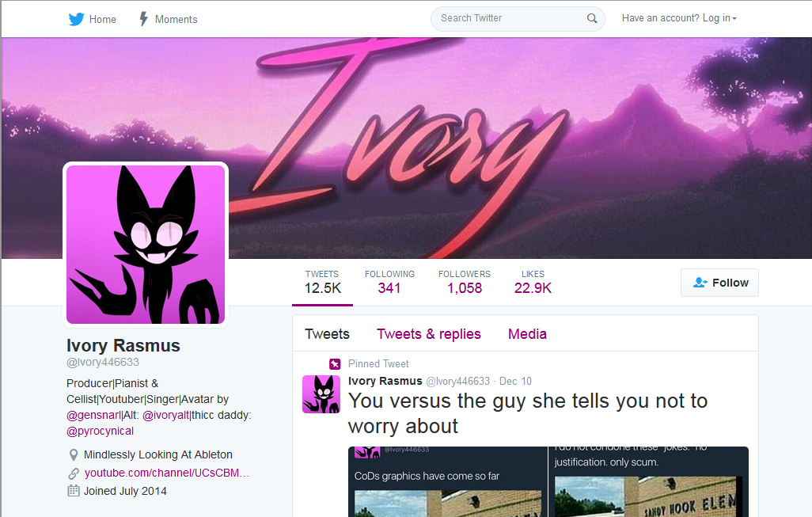Image resolution: width=812 pixels, height=517 pixels.
Task: Follow Ivory Rasmus with the Follow button
Action: (720, 283)
